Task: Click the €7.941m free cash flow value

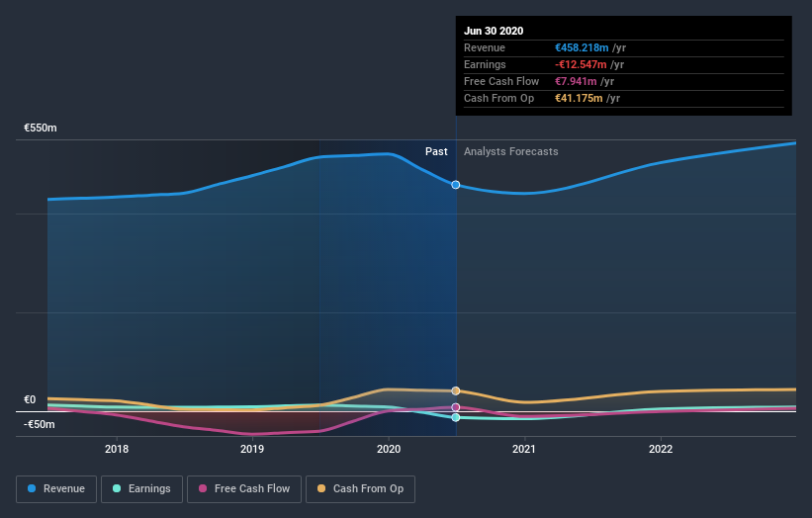Action: click(576, 81)
